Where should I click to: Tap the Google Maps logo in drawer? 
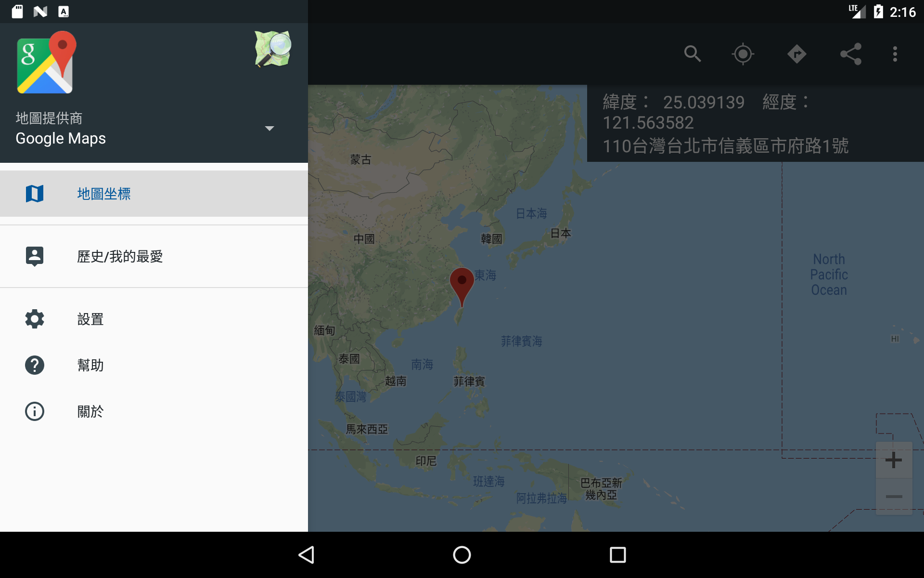tap(46, 63)
